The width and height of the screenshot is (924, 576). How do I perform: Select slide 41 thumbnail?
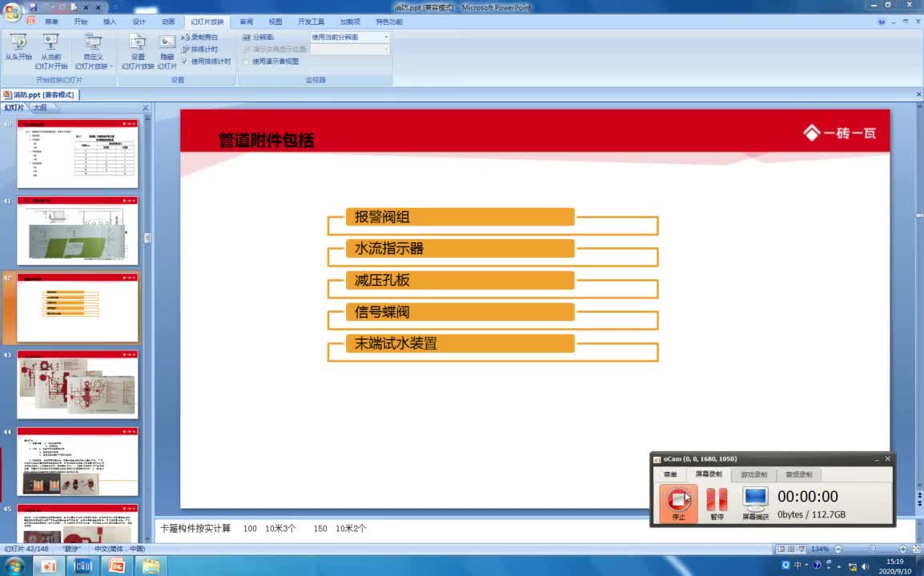tap(78, 231)
